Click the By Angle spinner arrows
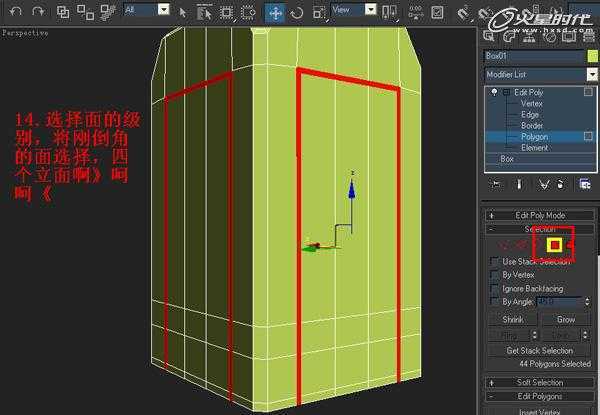Screen dimensions: 600x415 click(587, 302)
